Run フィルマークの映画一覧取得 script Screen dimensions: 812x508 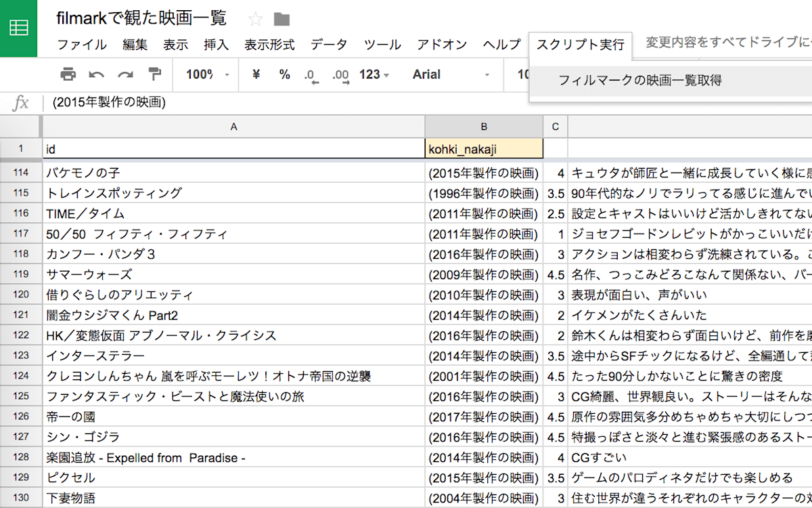639,80
